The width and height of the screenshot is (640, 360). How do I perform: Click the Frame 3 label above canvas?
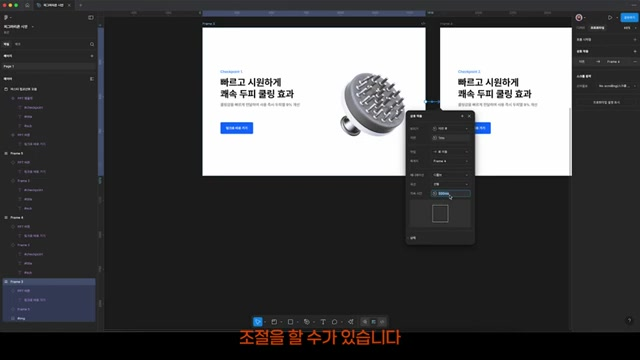point(209,24)
